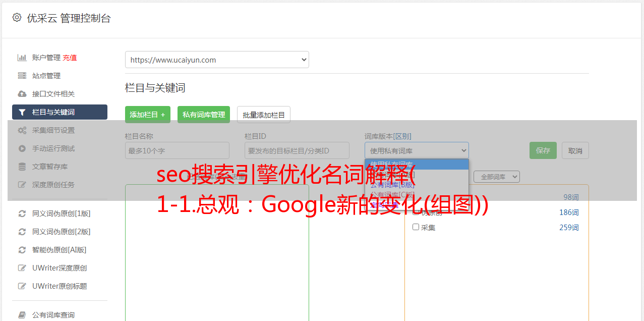Click the 259词 count

point(569,228)
